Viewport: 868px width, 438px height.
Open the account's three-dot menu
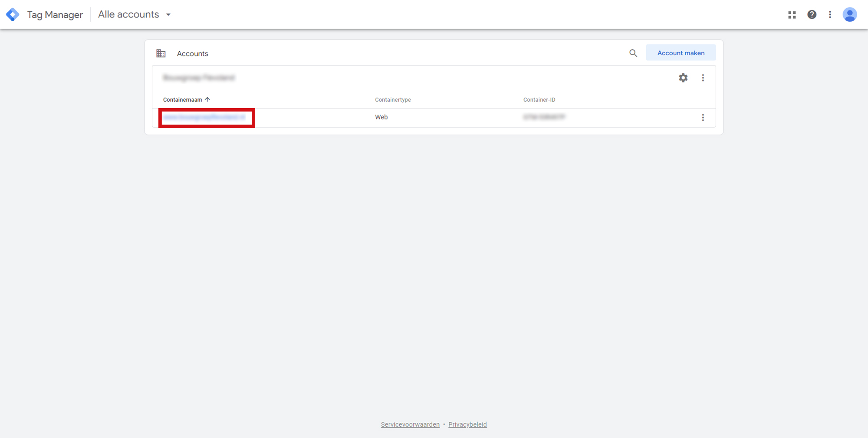(703, 78)
